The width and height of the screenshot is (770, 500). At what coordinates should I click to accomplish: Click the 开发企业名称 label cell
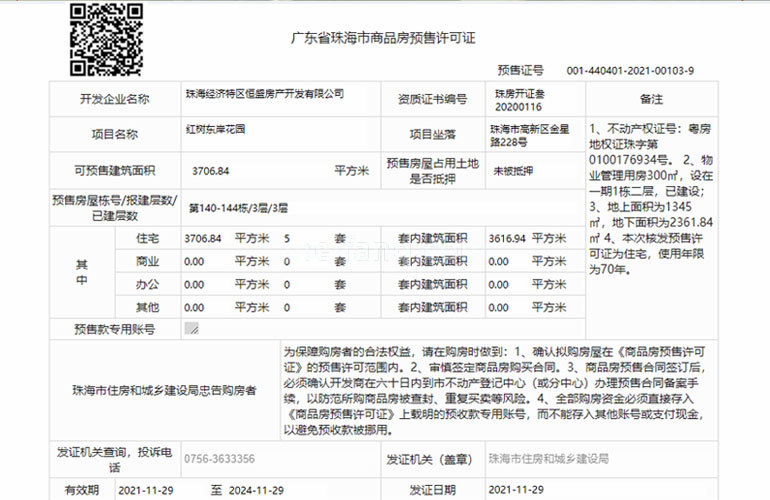[x=115, y=99]
